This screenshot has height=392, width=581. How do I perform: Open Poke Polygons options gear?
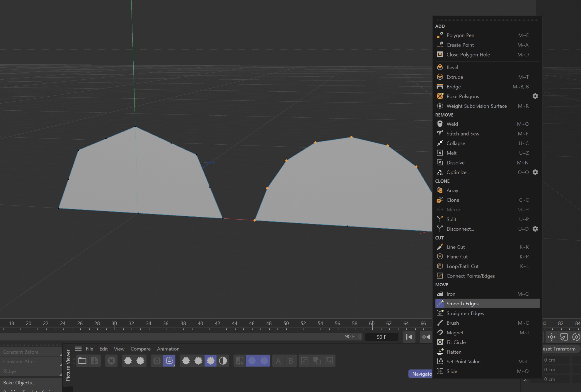535,96
